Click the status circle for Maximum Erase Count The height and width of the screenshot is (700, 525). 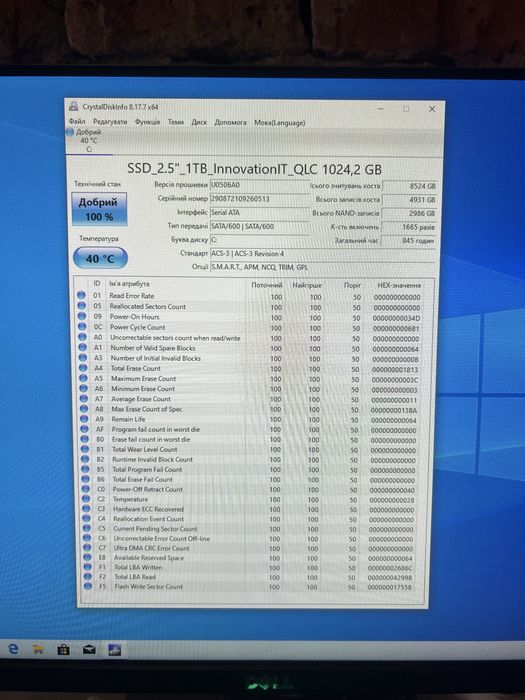(x=83, y=378)
